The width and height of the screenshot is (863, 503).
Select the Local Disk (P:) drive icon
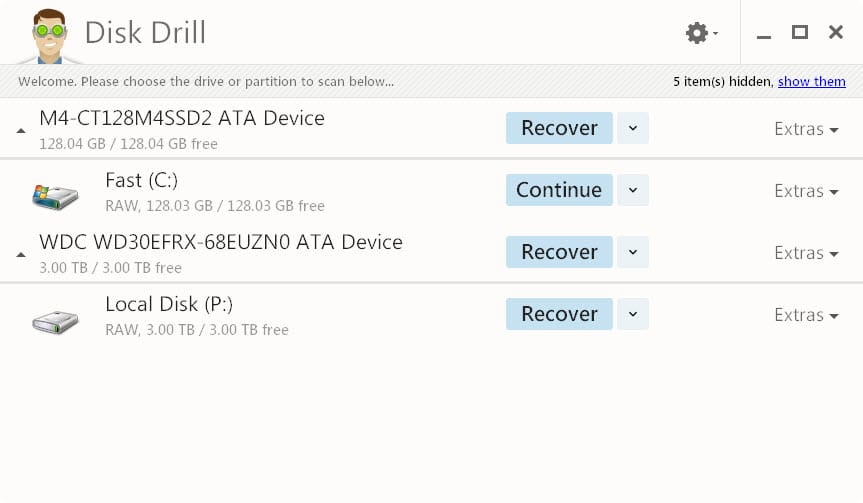point(55,321)
